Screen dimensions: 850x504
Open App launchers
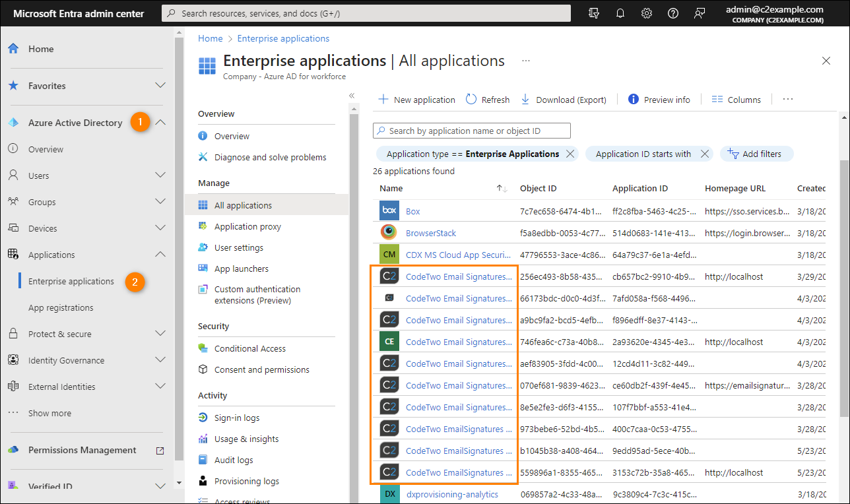(x=242, y=268)
